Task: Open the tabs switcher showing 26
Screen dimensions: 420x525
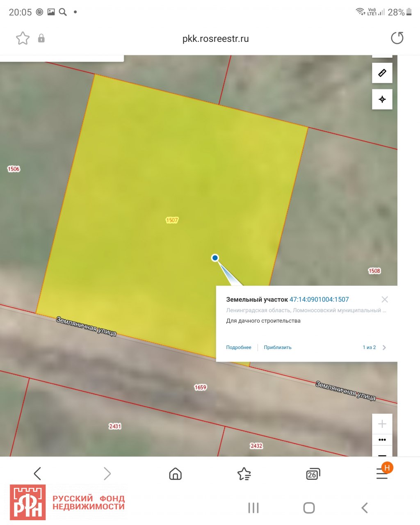Action: tap(313, 474)
